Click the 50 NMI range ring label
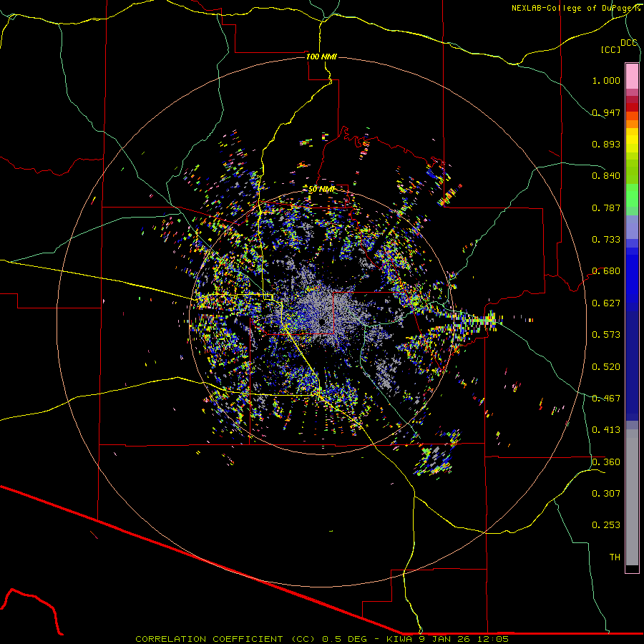This screenshot has height=644, width=644. (321, 190)
